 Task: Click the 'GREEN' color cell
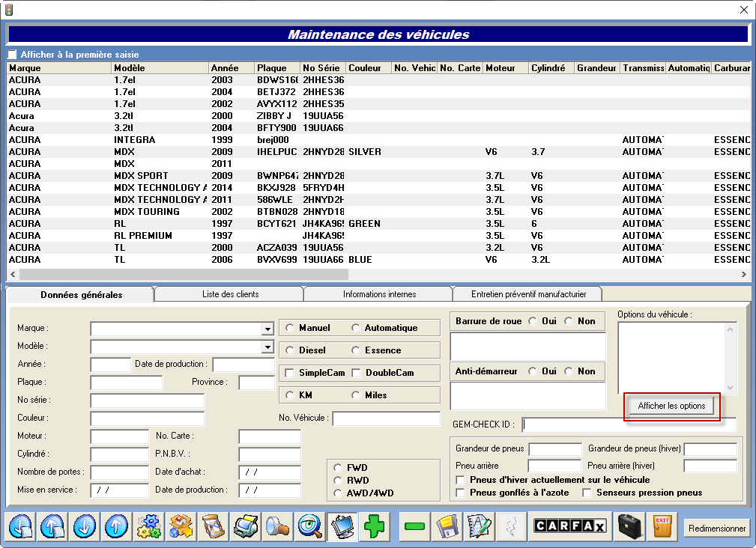point(364,223)
